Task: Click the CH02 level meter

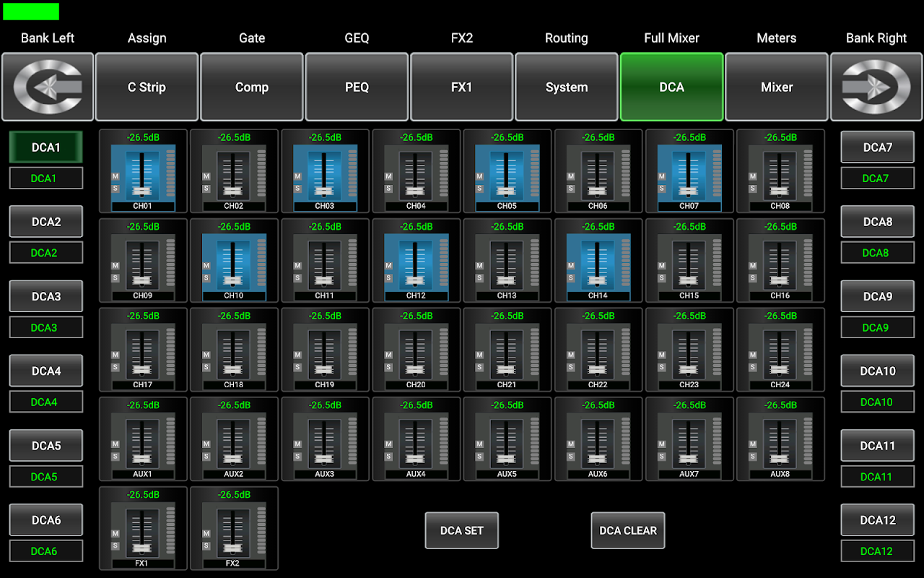Action: coord(261,173)
